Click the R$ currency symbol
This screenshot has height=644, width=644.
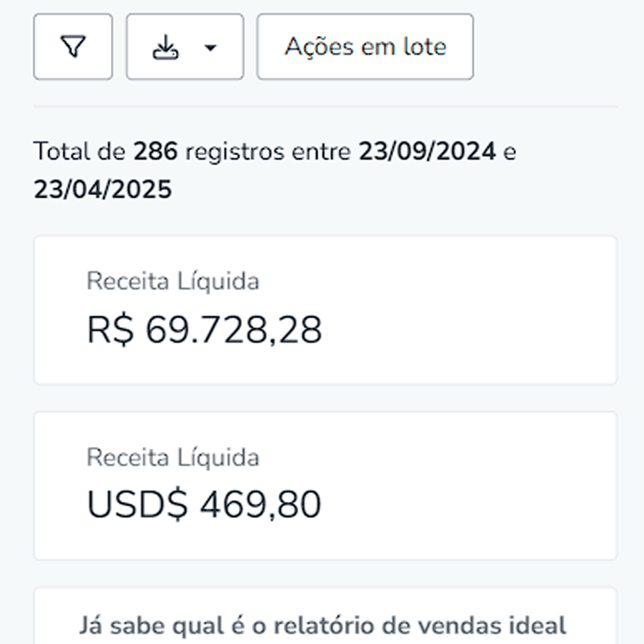tap(110, 330)
